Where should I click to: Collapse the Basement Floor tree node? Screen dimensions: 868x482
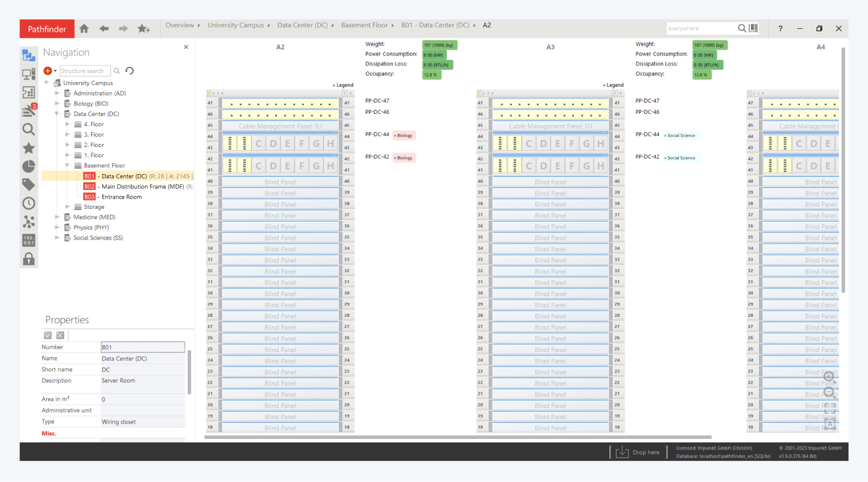click(x=67, y=166)
